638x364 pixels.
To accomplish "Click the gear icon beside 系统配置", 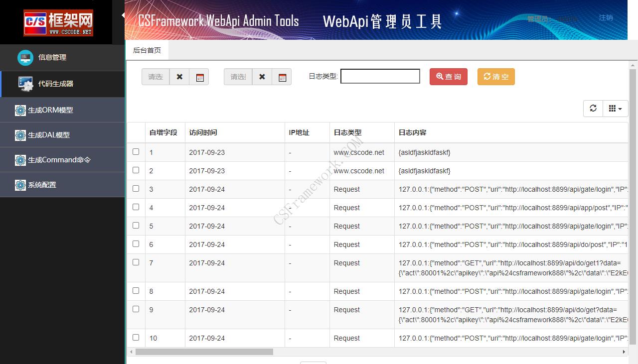I will [20, 185].
